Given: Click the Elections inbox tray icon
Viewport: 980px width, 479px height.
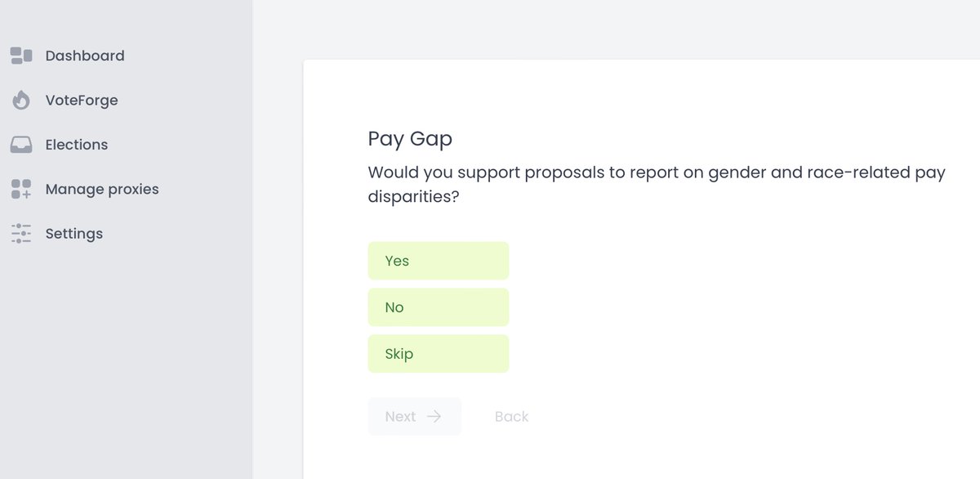Looking at the screenshot, I should click(21, 145).
